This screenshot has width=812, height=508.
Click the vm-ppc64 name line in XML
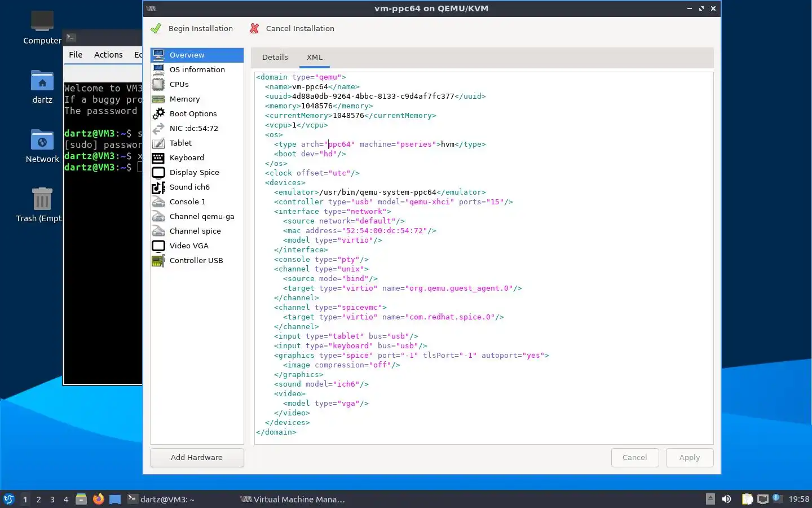[x=312, y=87]
